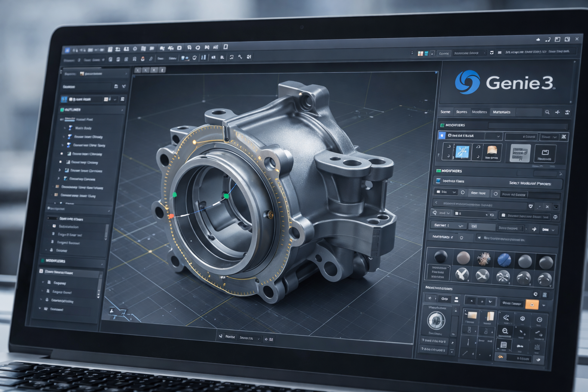Toggle the blue checkbox in first Modifiers row
The width and height of the screenshot is (588, 392).
[442, 136]
